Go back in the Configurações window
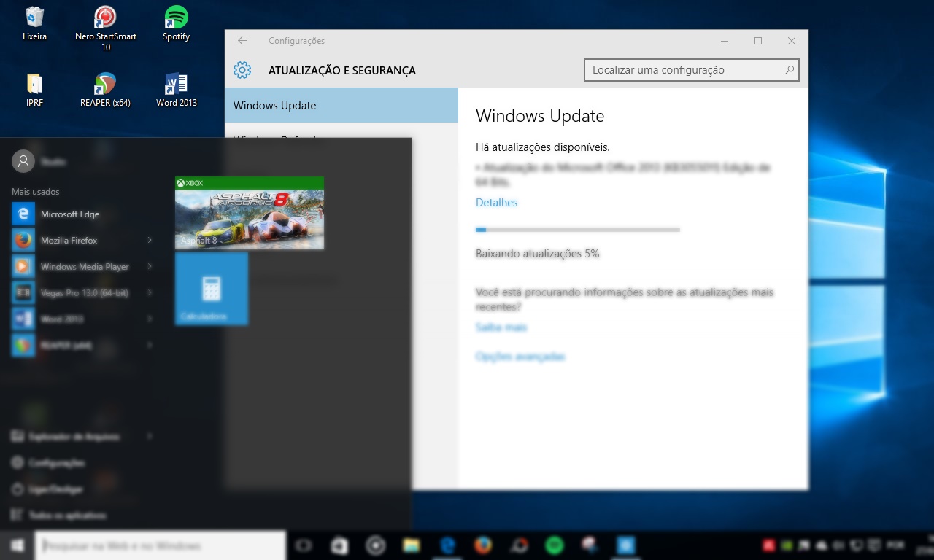934x560 pixels. click(242, 41)
